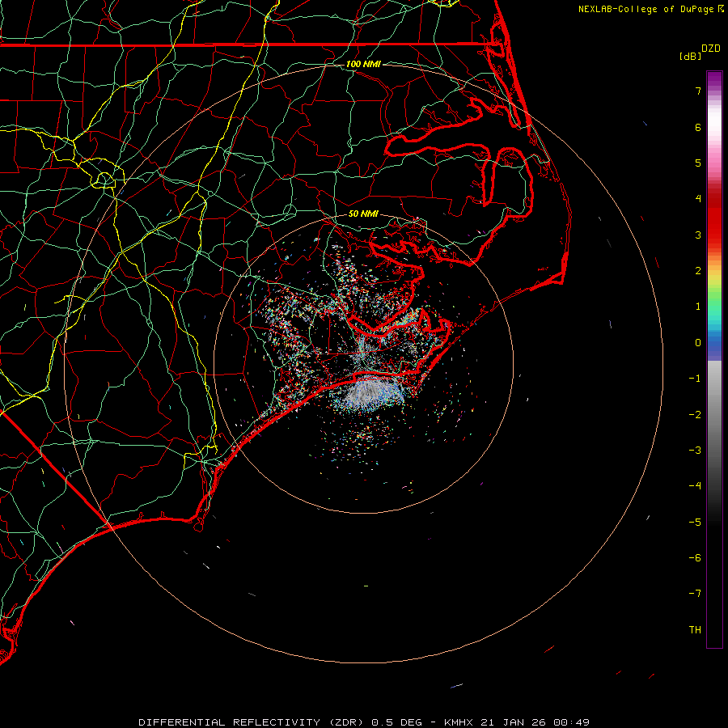Pick the green band on color bar near 1 dB
Viewport: 728px width, 728px height.
(714, 306)
